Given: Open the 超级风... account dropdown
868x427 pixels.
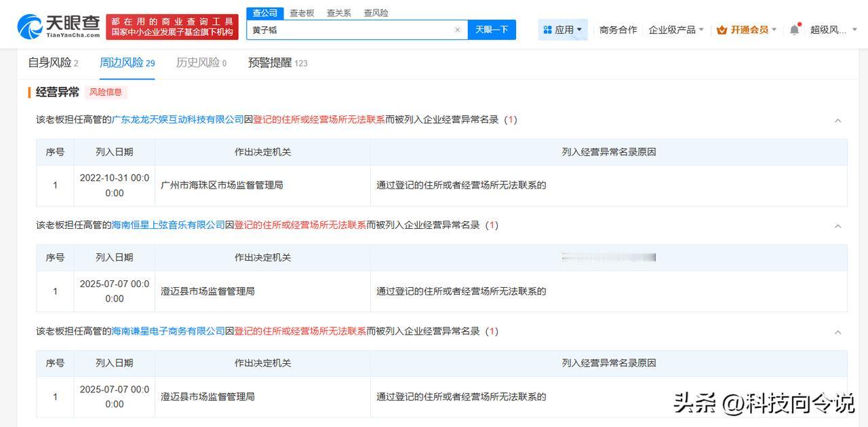Looking at the screenshot, I should click(x=833, y=30).
